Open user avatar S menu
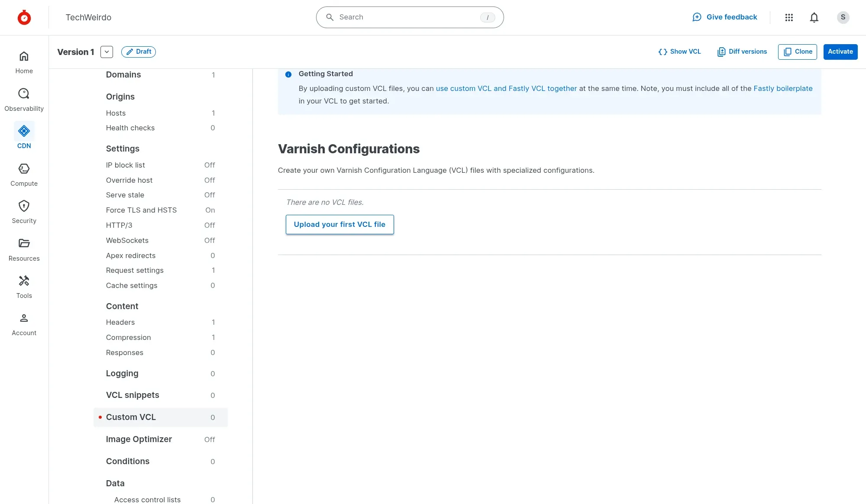 pyautogui.click(x=843, y=17)
